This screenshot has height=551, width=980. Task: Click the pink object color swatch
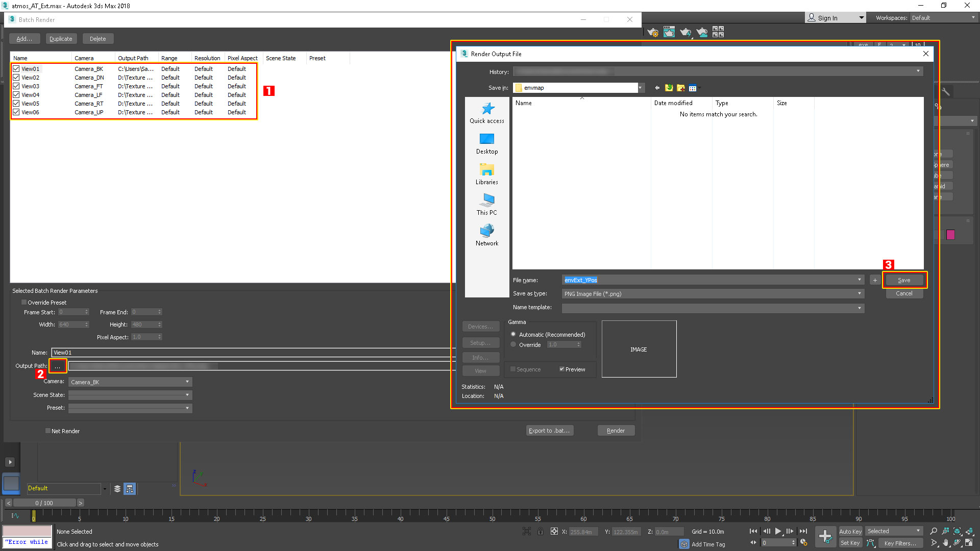point(950,235)
